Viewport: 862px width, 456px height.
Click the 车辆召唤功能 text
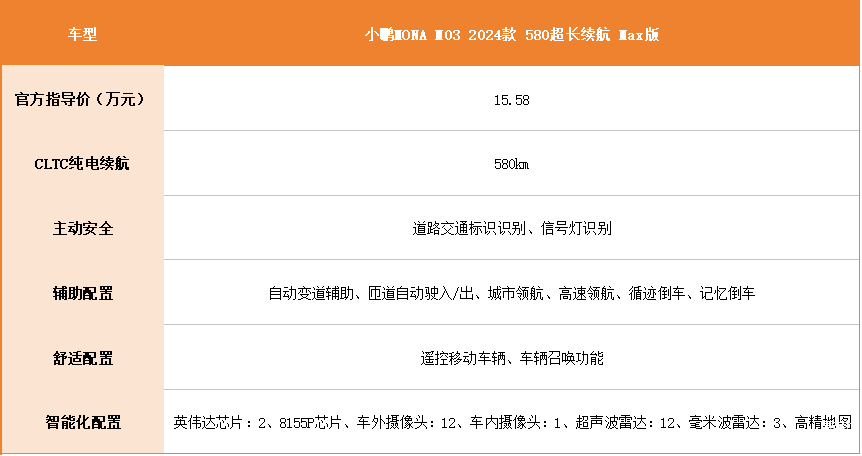pos(561,358)
